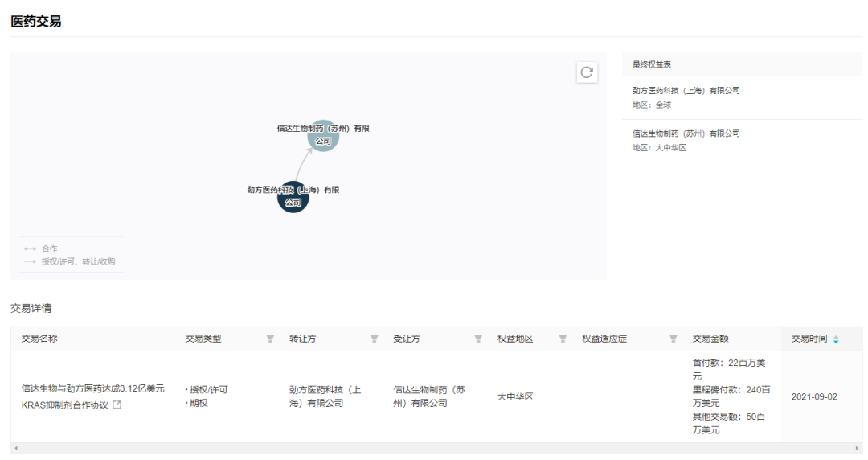Click the 授权/许可、转让/收购 legend entry

point(78,261)
